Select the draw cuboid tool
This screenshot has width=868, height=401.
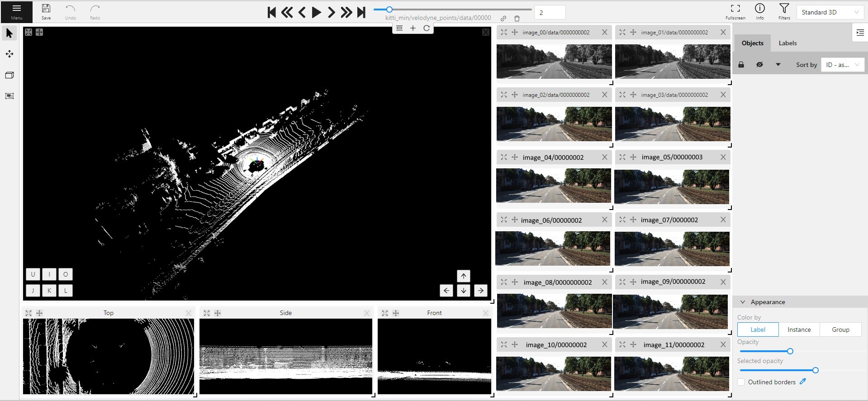(x=9, y=75)
